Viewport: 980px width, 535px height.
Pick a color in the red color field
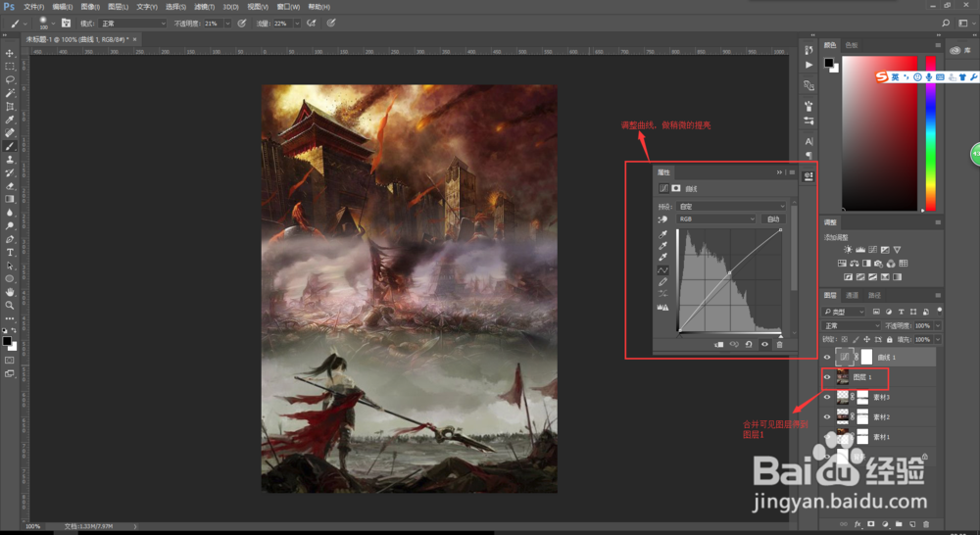[879, 133]
